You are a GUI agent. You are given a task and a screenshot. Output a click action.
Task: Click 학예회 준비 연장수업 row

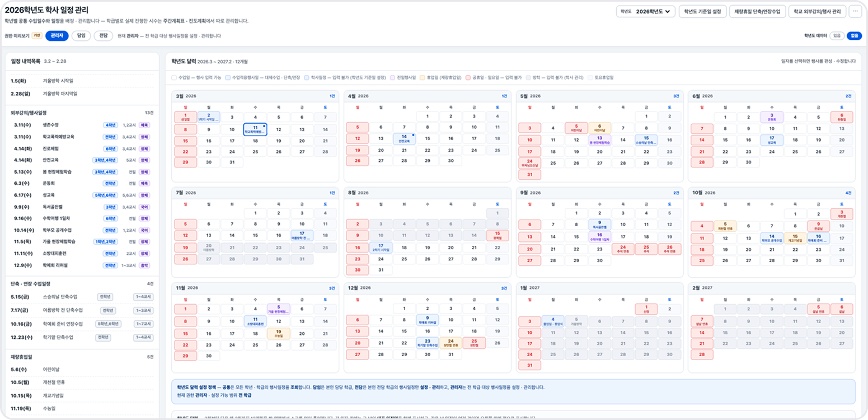(x=83, y=324)
